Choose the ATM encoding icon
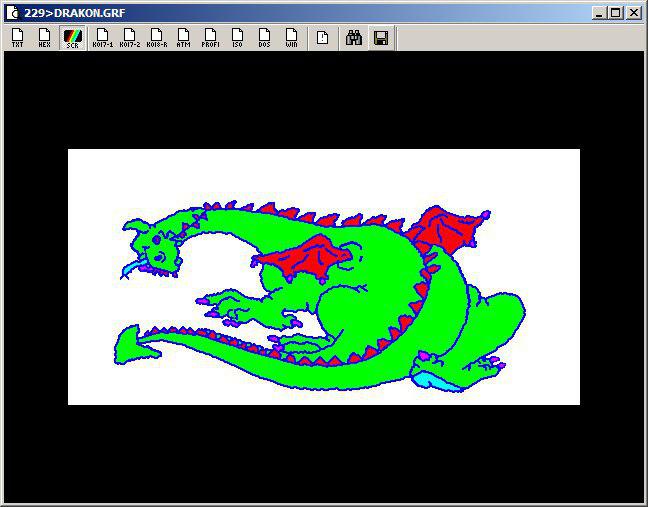This screenshot has height=507, width=648. [x=184, y=38]
